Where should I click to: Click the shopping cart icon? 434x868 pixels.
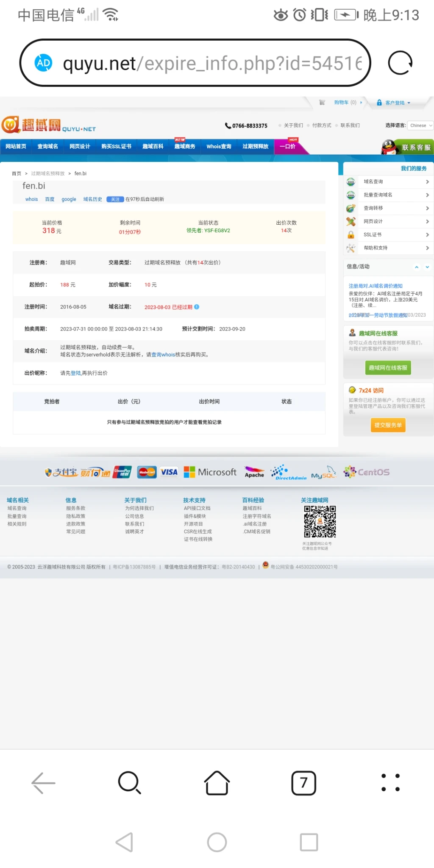click(322, 103)
